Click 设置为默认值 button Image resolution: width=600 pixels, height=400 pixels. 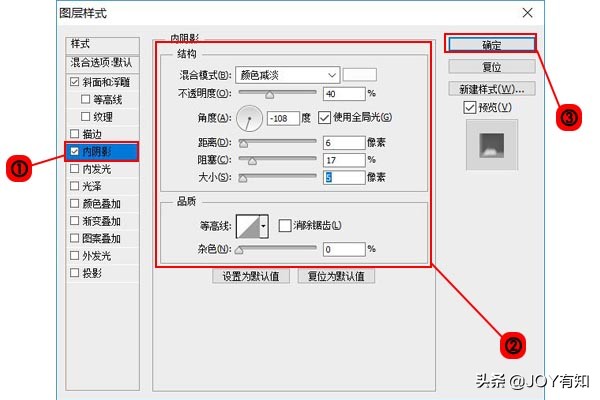(x=251, y=276)
